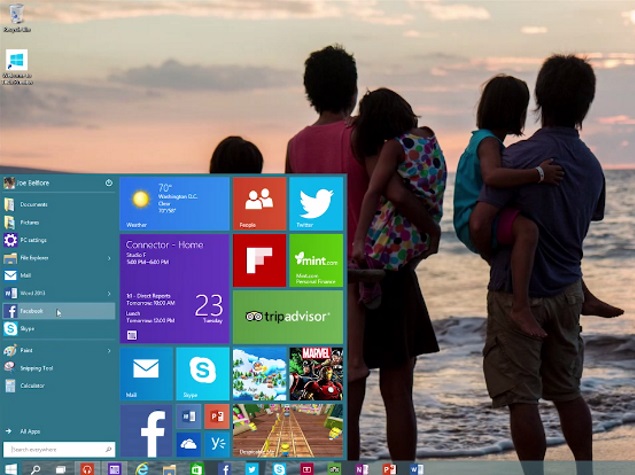Expand the Paint recent files arrow
The width and height of the screenshot is (635, 475).
click(109, 351)
